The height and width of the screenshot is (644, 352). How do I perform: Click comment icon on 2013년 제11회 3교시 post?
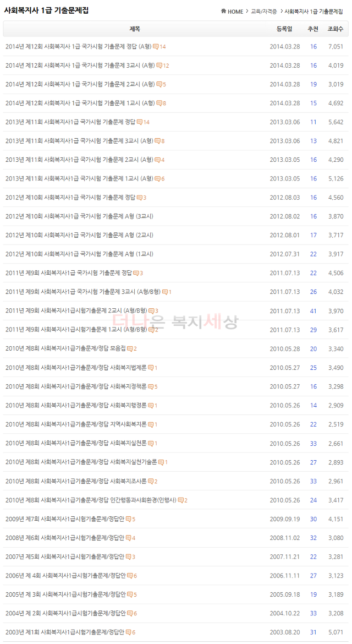[x=157, y=141]
